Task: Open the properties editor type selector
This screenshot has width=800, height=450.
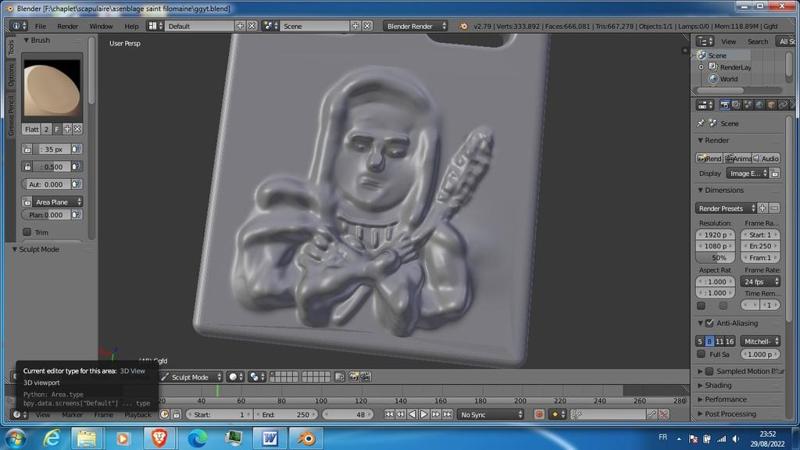Action: coord(705,105)
